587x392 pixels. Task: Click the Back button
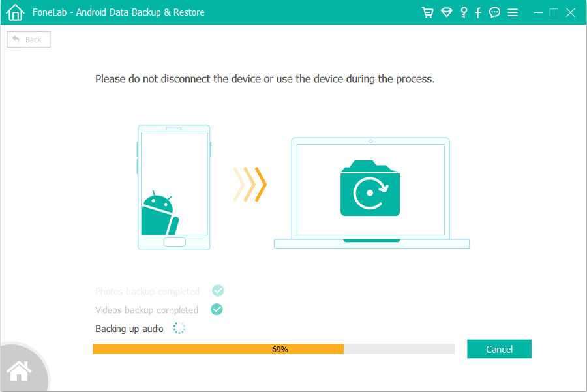29,39
